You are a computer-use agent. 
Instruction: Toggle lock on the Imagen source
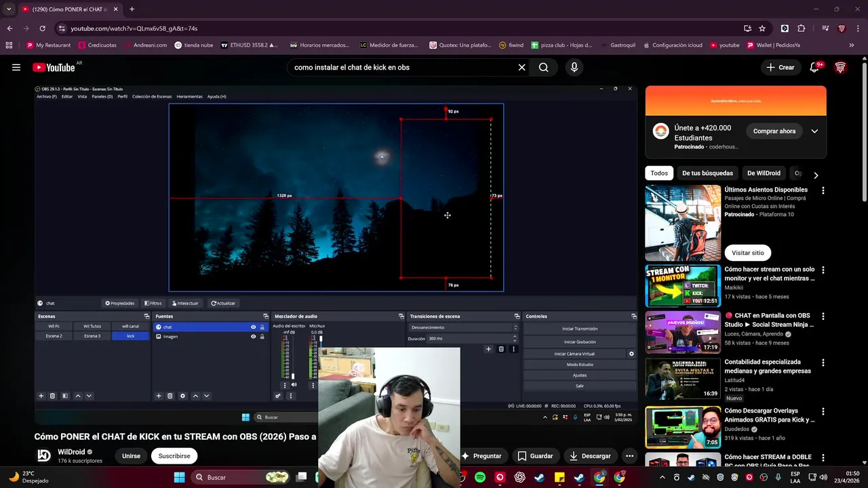pos(262,336)
